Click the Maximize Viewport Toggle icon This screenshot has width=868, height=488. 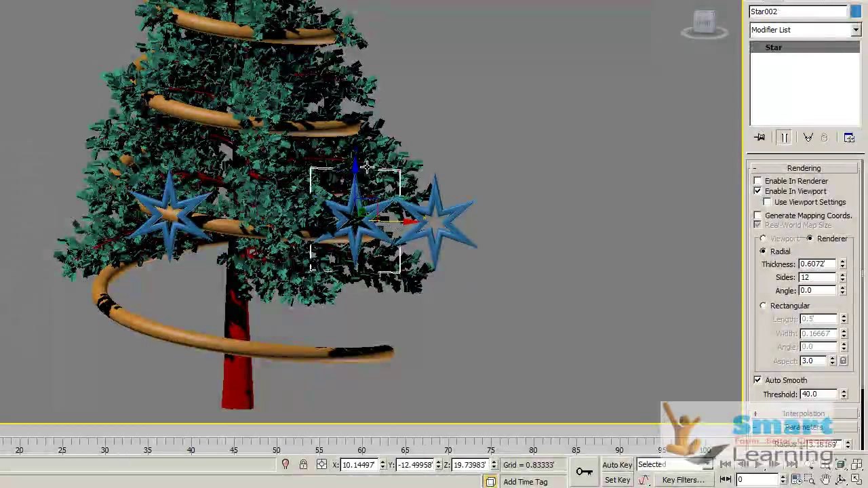tap(856, 480)
